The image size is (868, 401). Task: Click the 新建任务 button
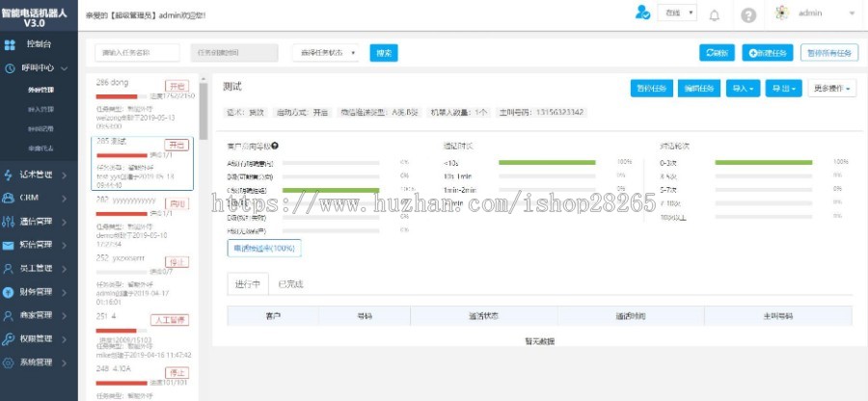point(768,53)
